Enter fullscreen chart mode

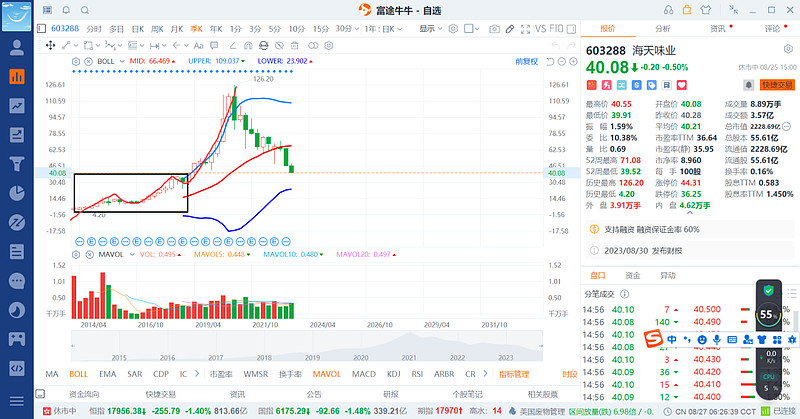tap(526, 29)
